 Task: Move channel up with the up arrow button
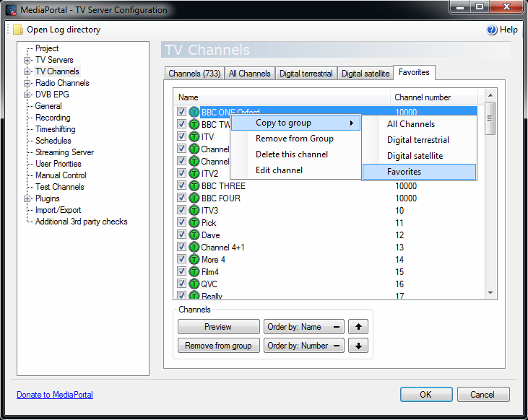click(x=358, y=326)
